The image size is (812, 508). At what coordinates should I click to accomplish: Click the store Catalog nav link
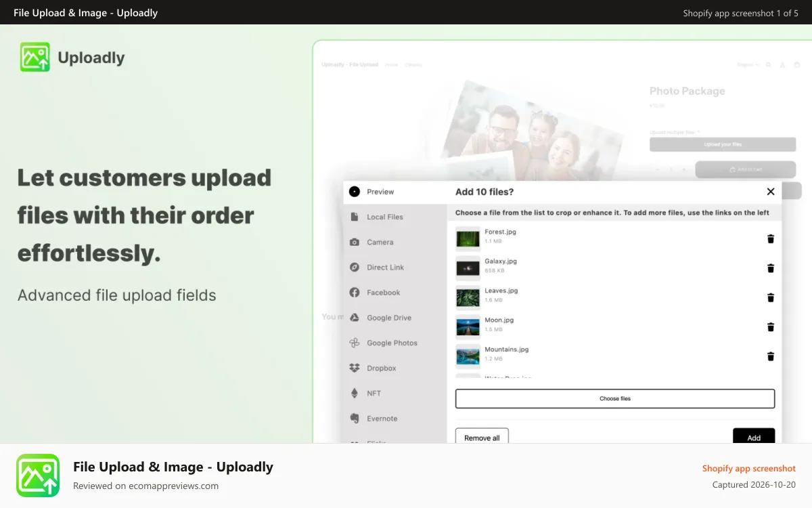[x=413, y=65]
